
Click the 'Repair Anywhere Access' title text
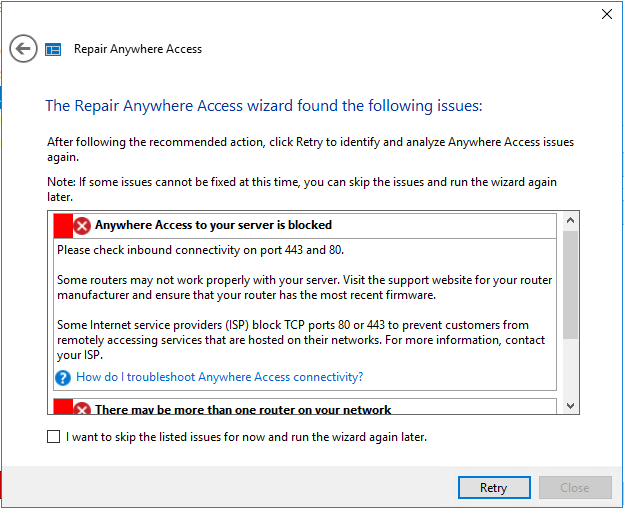pyautogui.click(x=138, y=49)
